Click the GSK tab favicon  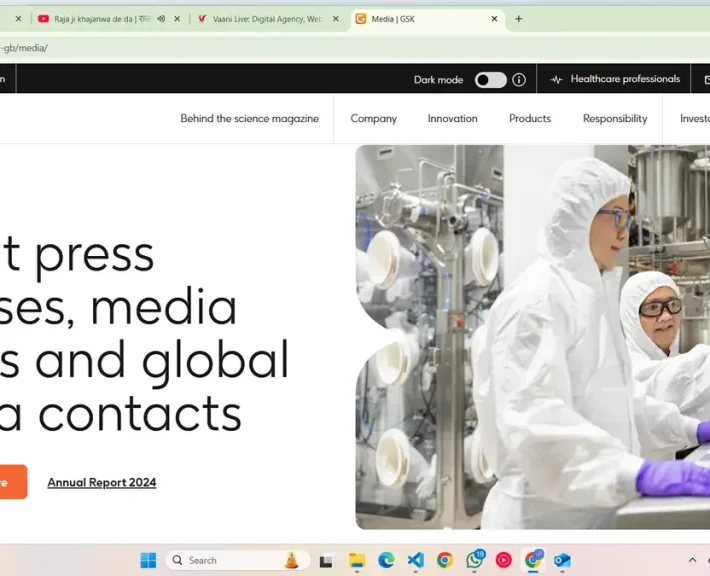point(361,19)
